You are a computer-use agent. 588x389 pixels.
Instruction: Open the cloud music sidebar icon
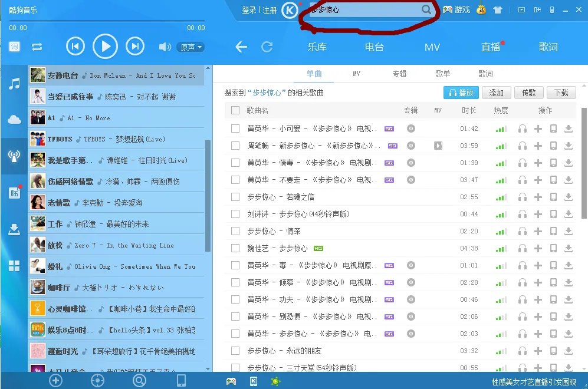click(14, 120)
